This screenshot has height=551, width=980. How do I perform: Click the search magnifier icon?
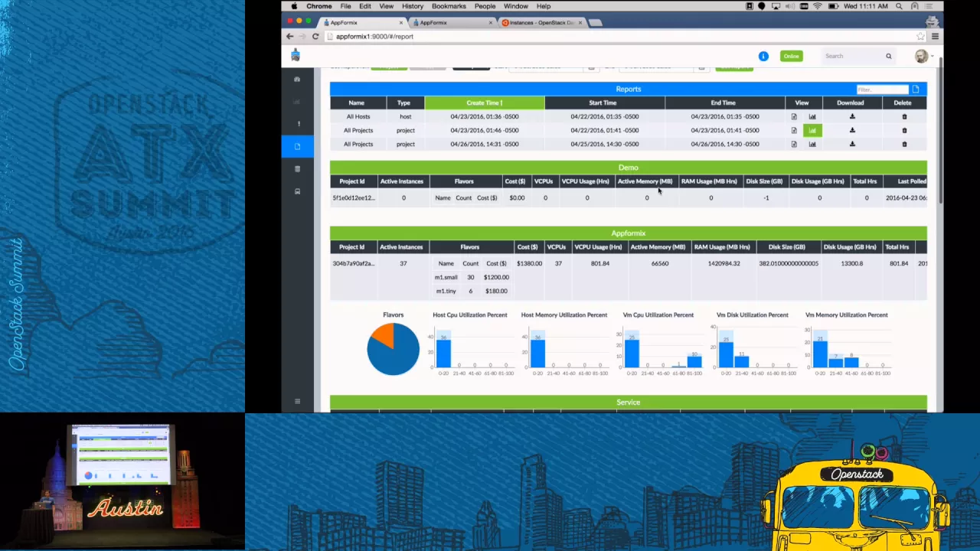pyautogui.click(x=888, y=56)
